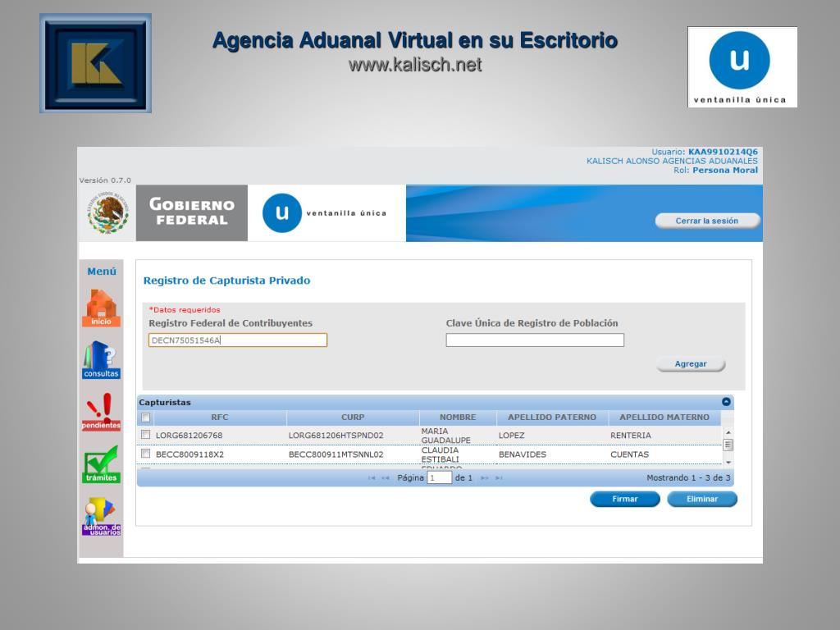Sort by NOMBRE column header
This screenshot has height=630, width=840.
pos(458,418)
